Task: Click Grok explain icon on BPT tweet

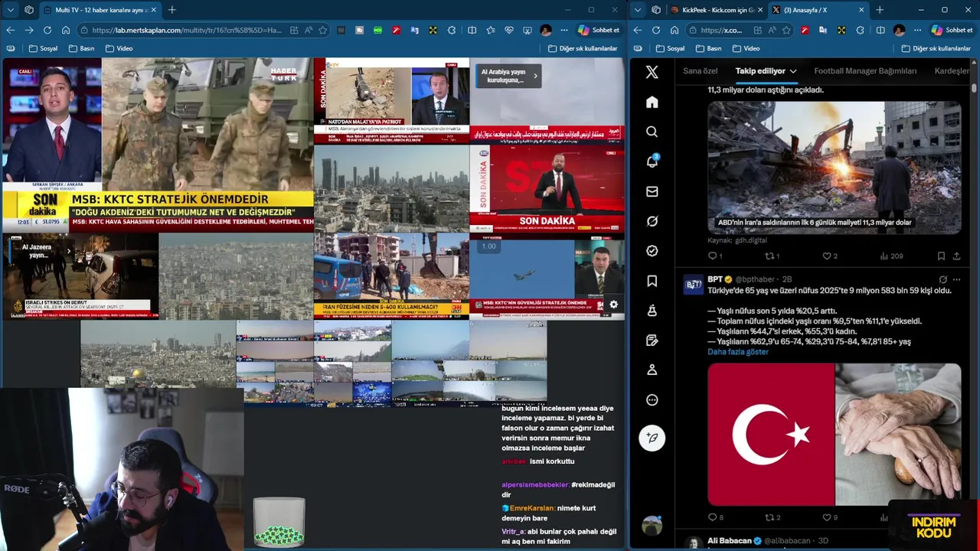Action: [942, 279]
